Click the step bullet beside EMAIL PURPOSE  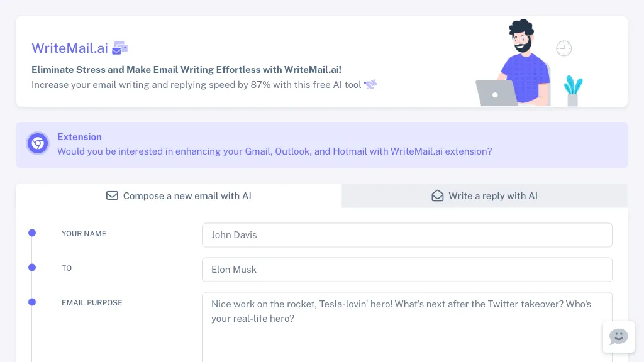coord(32,302)
